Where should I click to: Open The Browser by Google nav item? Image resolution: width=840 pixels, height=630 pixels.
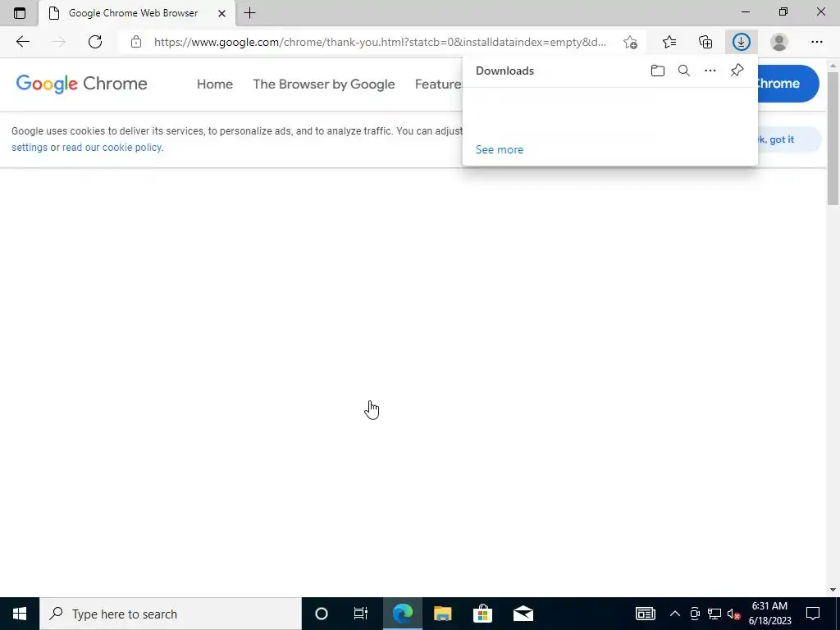(x=323, y=84)
